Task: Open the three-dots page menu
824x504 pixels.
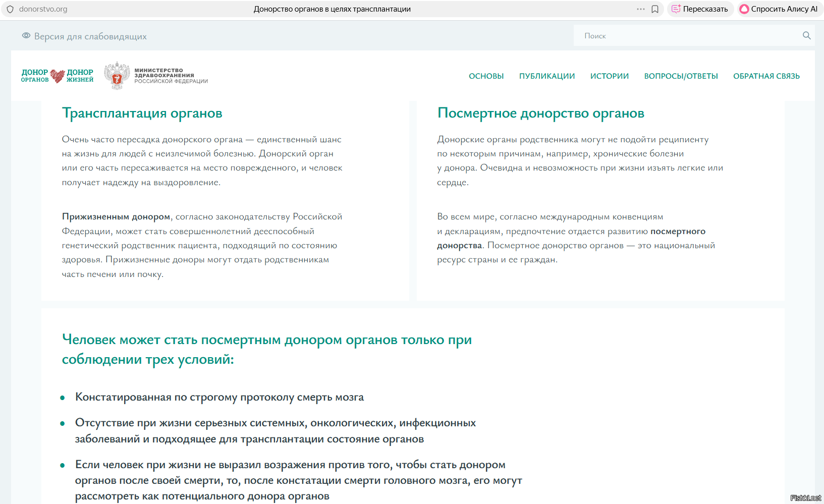Action: (640, 9)
